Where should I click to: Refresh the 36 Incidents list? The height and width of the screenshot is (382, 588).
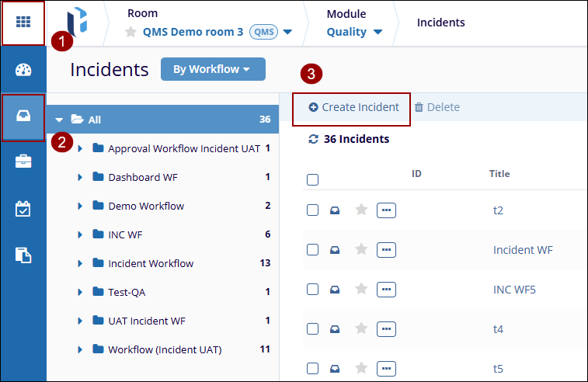[313, 139]
